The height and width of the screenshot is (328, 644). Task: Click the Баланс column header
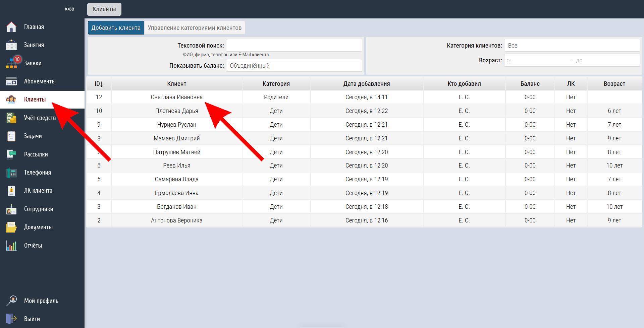click(x=530, y=84)
